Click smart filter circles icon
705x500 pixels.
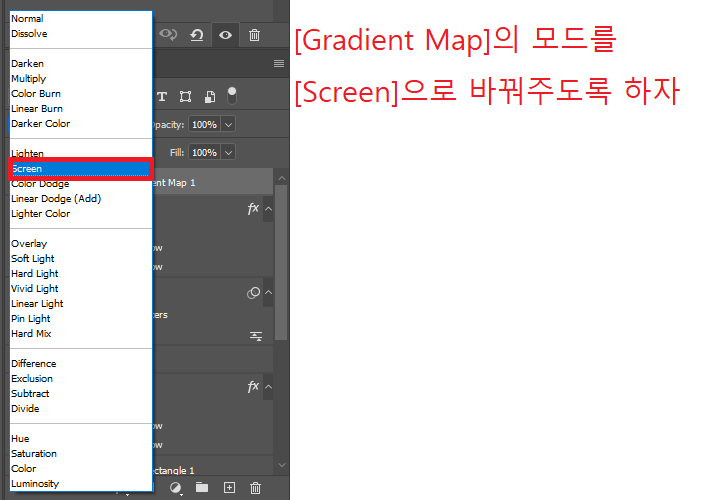(254, 293)
